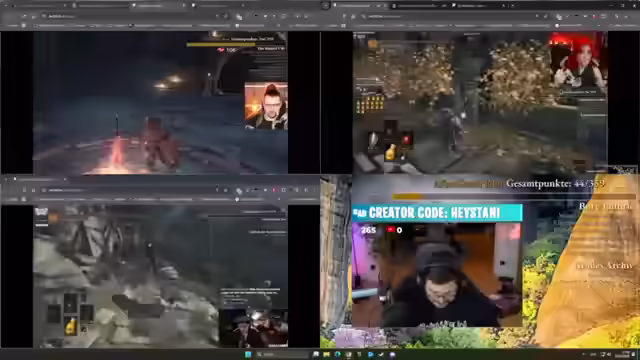Screen dimensions: 640x360
Task: Switch to first tab in top-right browser
Action: (359, 6)
